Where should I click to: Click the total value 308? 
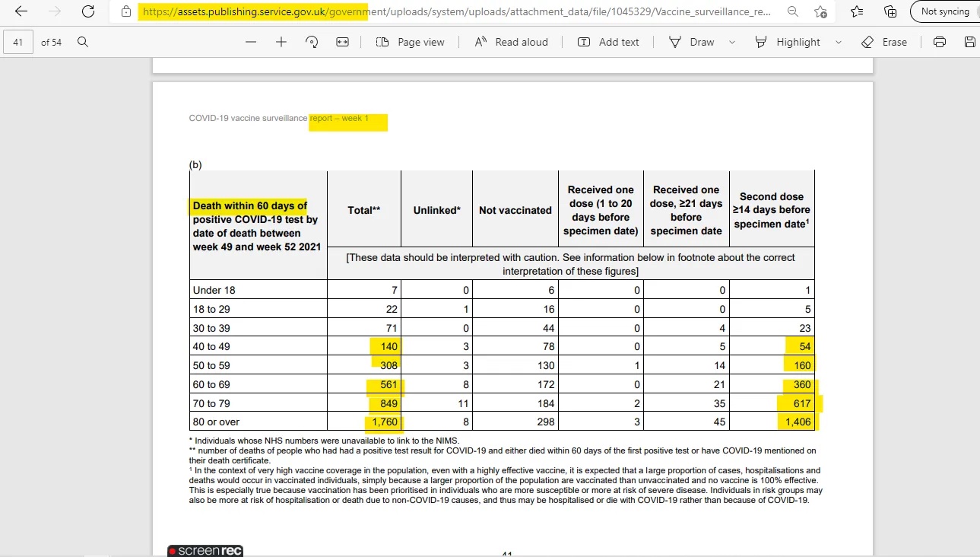click(388, 365)
